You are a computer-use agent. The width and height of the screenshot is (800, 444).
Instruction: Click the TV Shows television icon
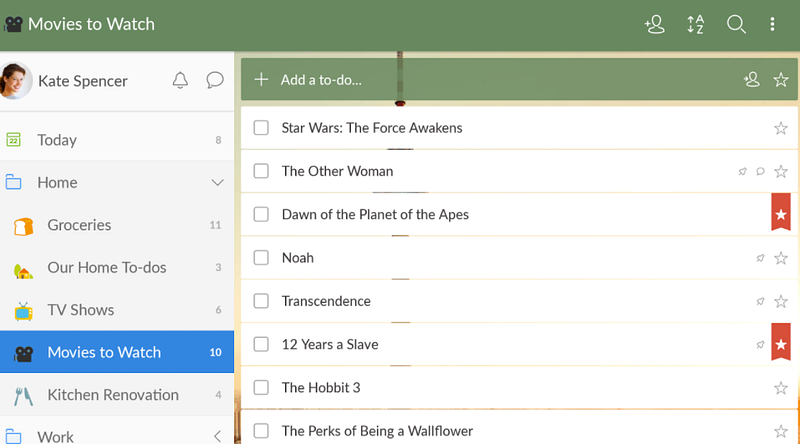pyautogui.click(x=23, y=311)
